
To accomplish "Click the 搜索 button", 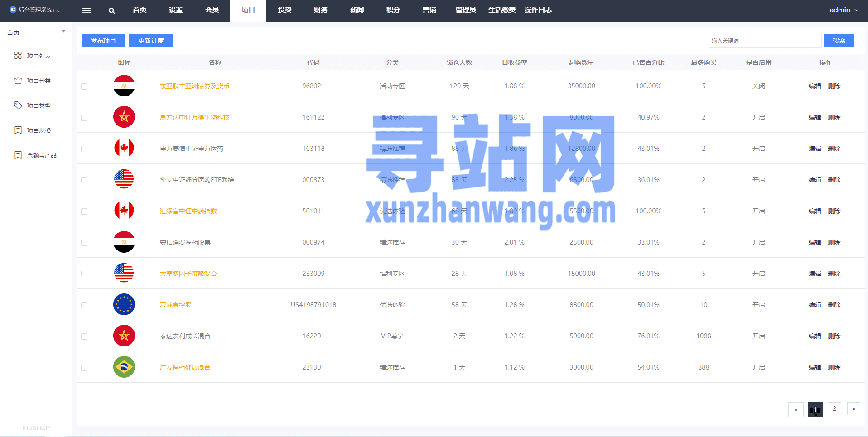I will [839, 40].
